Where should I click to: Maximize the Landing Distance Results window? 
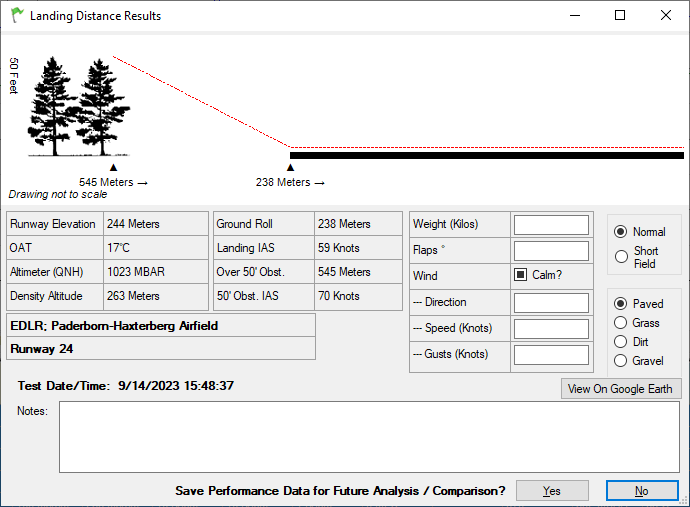pyautogui.click(x=620, y=15)
